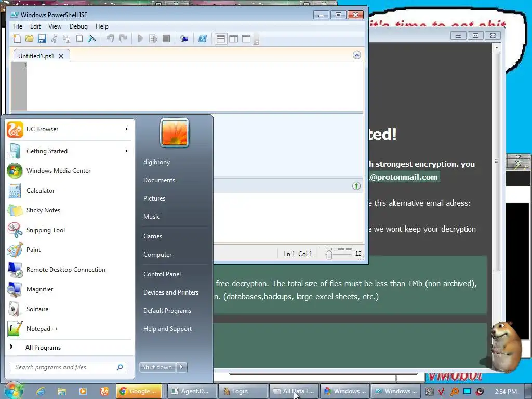532x399 pixels.
Task: Open digibrony user folder link
Action: tap(157, 162)
